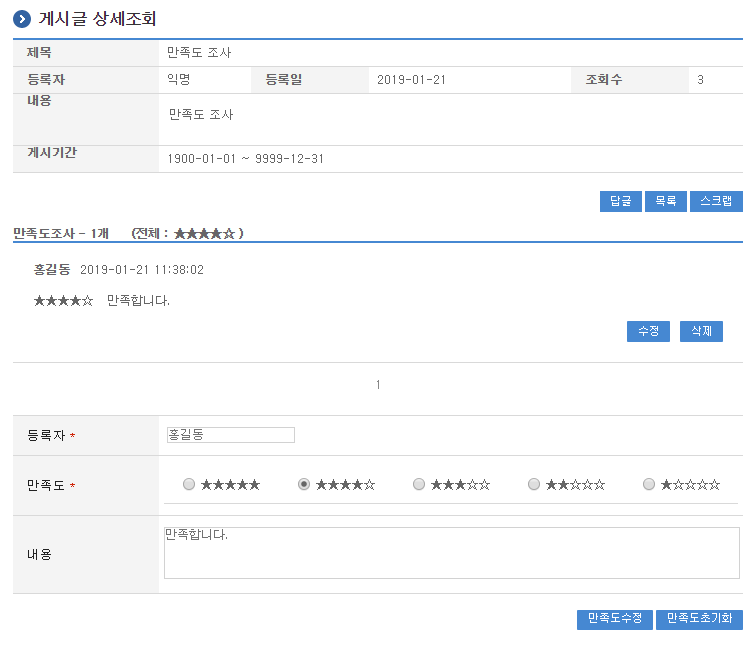This screenshot has height=647, width=756.
Task: Go back to the list with 목록
Action: click(666, 201)
